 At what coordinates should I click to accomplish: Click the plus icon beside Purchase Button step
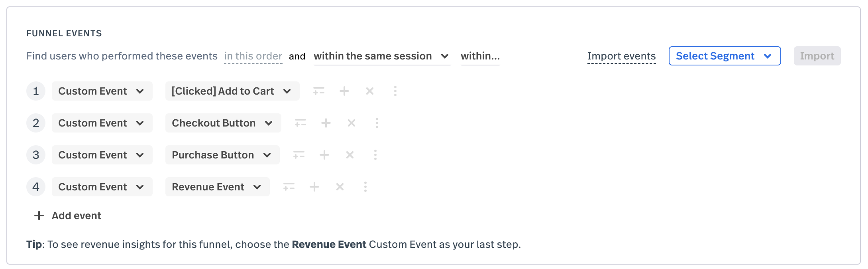[x=325, y=155]
